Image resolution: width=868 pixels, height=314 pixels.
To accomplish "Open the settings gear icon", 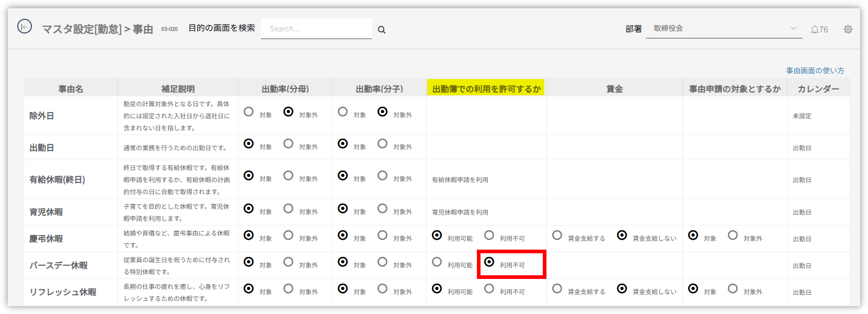I will point(848,29).
